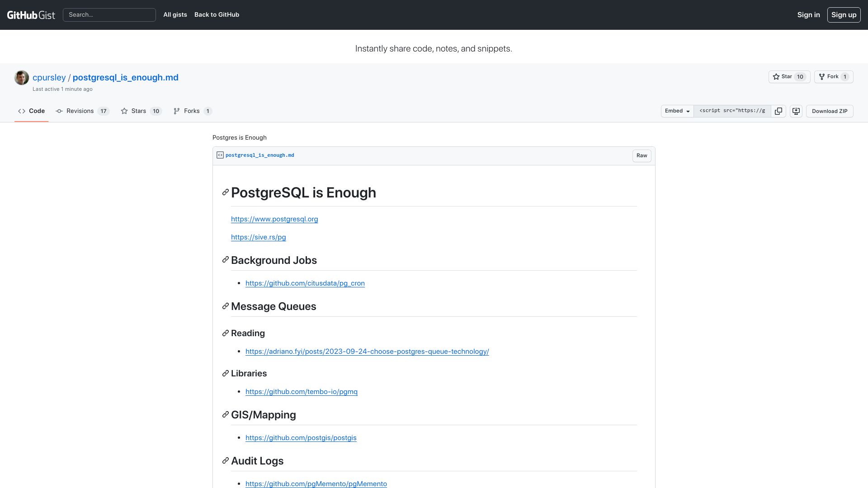This screenshot has width=868, height=488.
Task: Open the adriano.fyi postgres queue article link
Action: pos(367,352)
